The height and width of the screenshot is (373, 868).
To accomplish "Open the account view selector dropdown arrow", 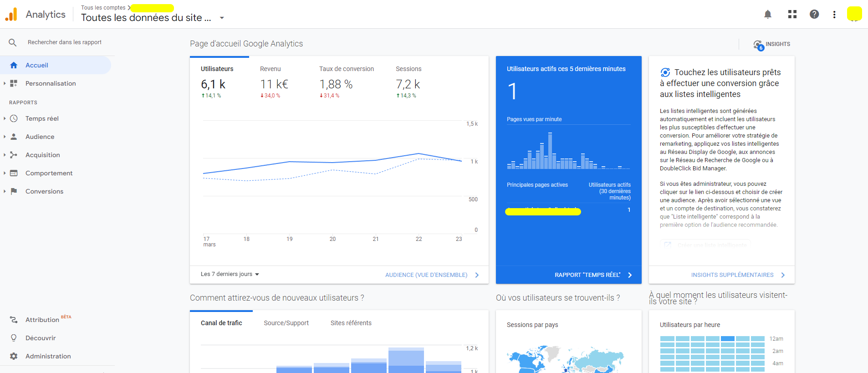I will pos(222,18).
